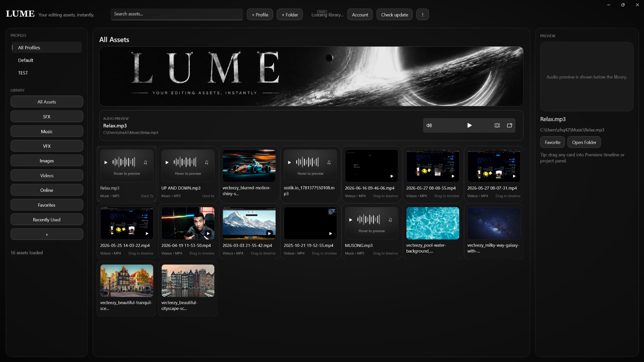Play Relax.mp3 in the audio preview bar
The height and width of the screenshot is (362, 644).
click(469, 125)
